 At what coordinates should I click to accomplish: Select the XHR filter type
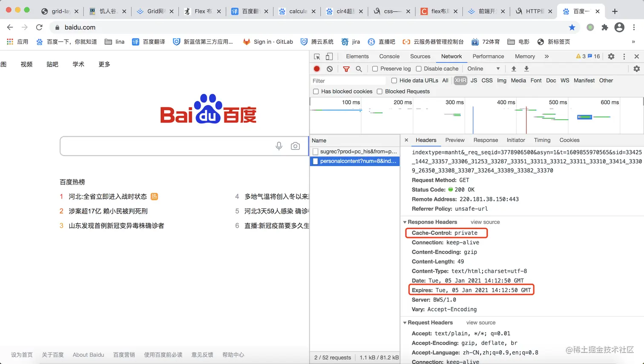[x=460, y=80]
